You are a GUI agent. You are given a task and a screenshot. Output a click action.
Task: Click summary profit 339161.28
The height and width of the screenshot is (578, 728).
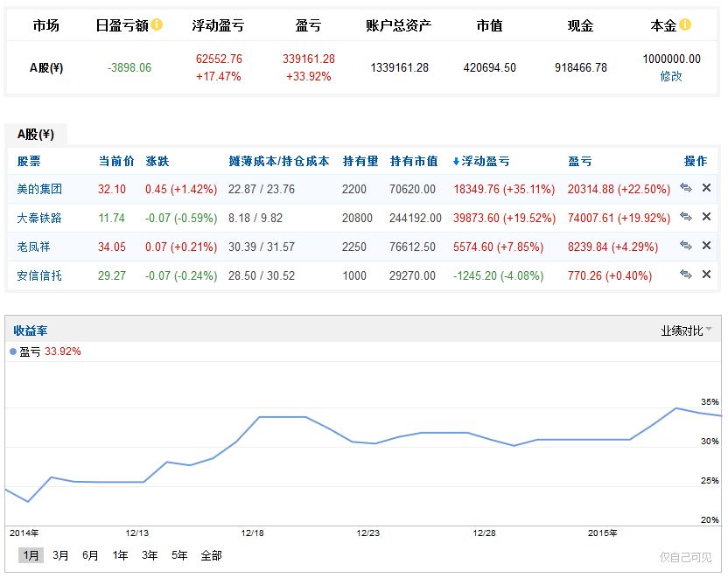point(309,59)
